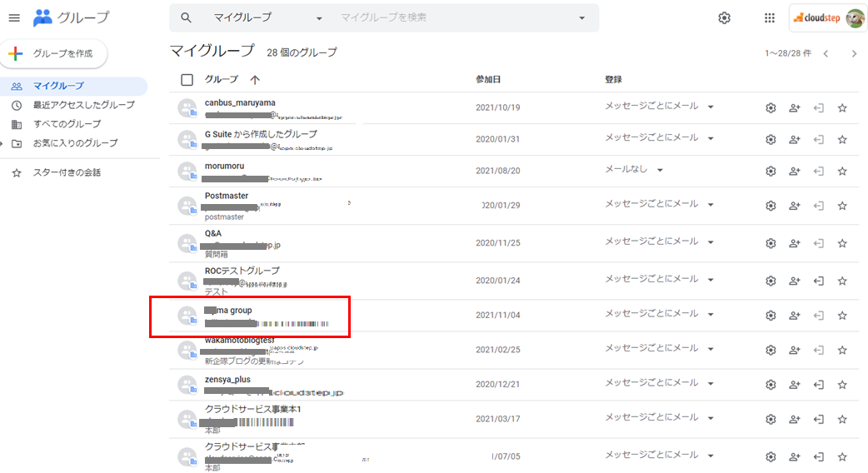Open settings for Postmaster group
The height and width of the screenshot is (473, 868).
click(x=771, y=205)
